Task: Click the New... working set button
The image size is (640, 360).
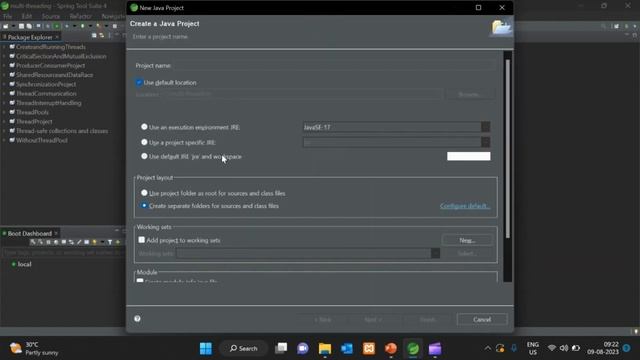Action: 467,240
